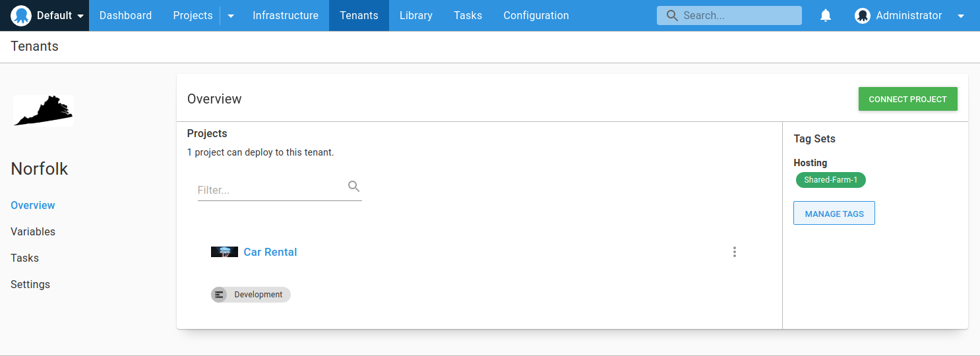Open the Infrastructure menu

285,16
